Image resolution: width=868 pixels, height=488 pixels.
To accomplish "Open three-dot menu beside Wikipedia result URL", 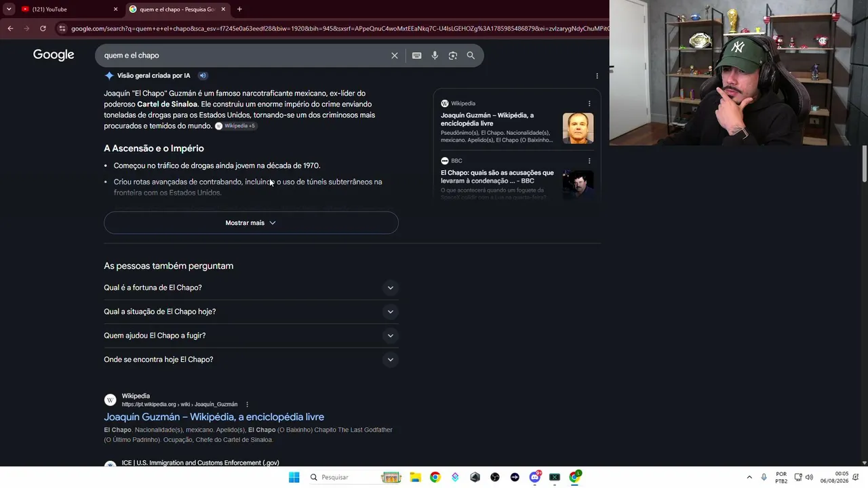I will click(x=247, y=405).
